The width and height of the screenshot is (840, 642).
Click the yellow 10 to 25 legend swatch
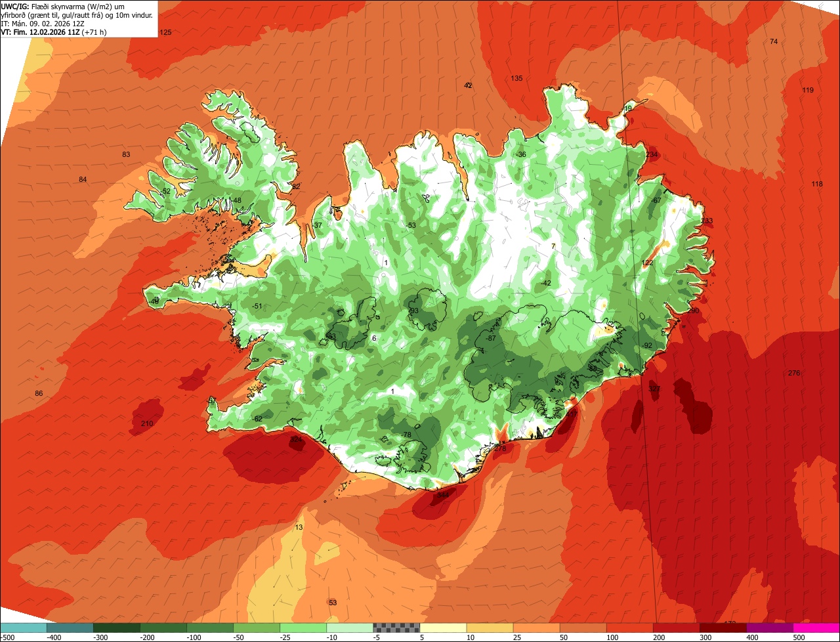[490, 628]
